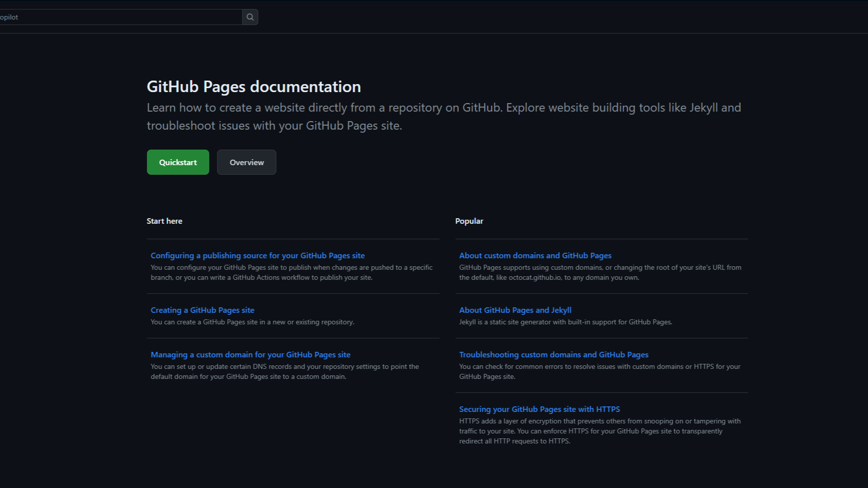
Task: Open 'Creating a GitHub Pages site' link
Action: click(x=202, y=310)
